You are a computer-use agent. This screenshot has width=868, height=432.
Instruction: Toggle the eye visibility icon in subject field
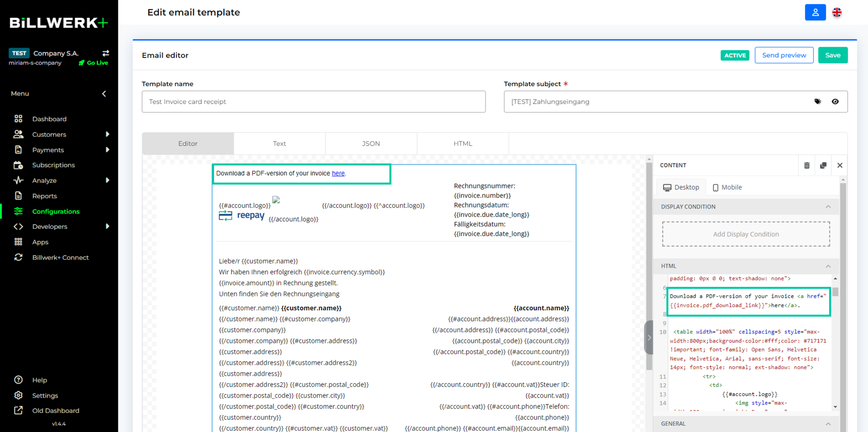pos(835,101)
